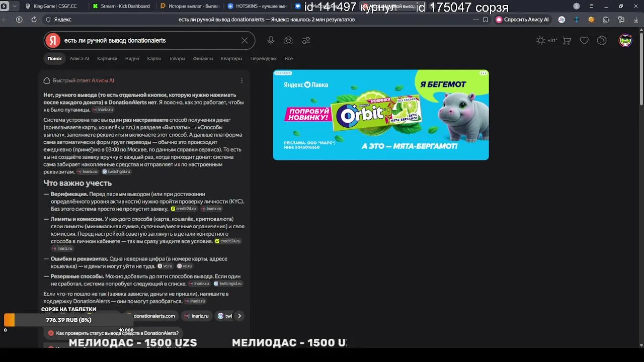Open the browser extensions puzzle icon
Screen dimensions: 644x362
click(x=606, y=20)
